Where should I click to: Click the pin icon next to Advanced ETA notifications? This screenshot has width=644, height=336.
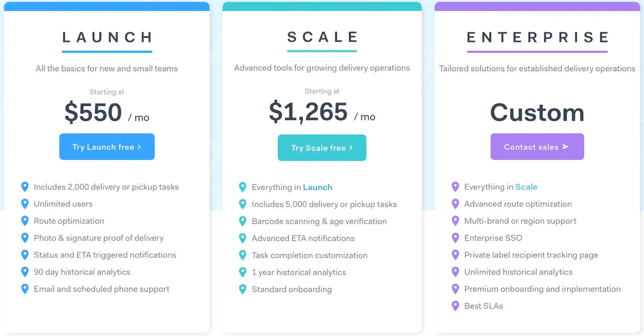coord(243,238)
